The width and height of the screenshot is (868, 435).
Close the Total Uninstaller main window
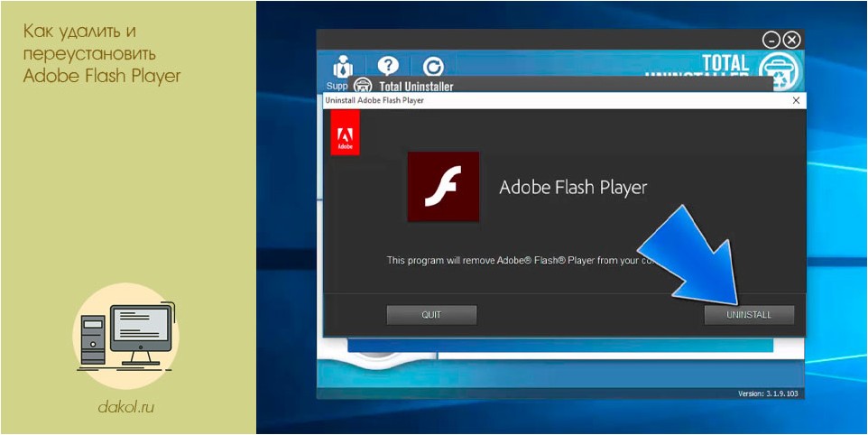click(x=792, y=40)
